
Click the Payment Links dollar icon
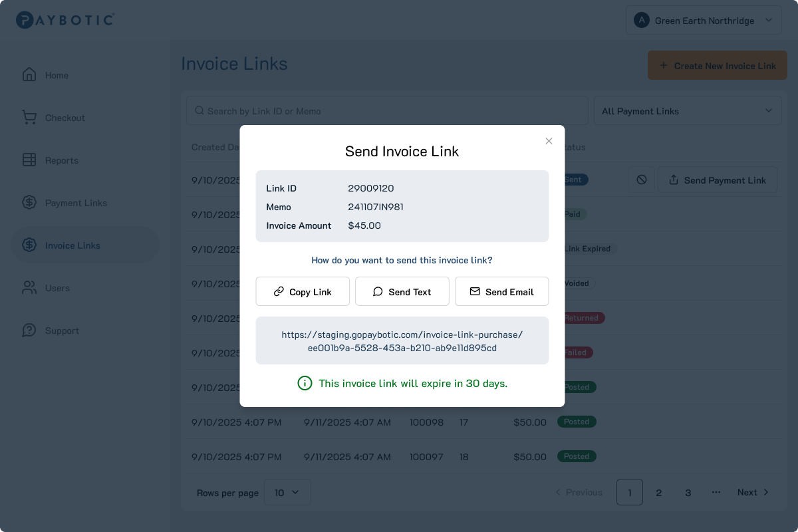pyautogui.click(x=29, y=203)
